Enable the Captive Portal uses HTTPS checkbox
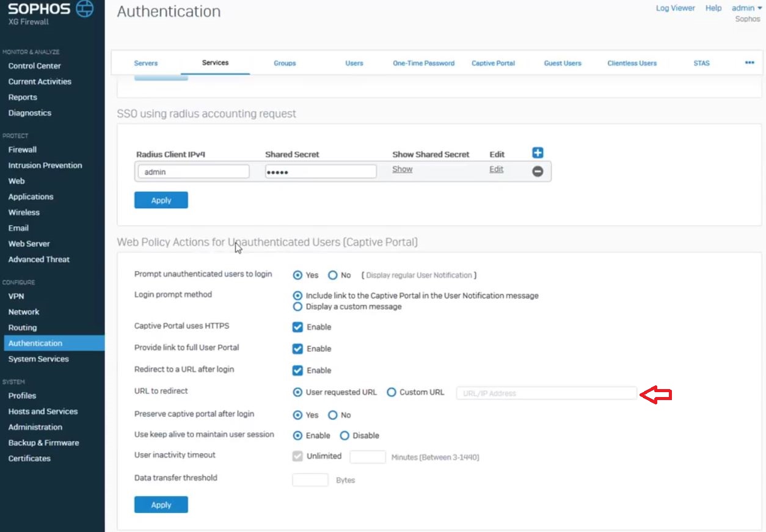This screenshot has width=766, height=532. point(297,327)
